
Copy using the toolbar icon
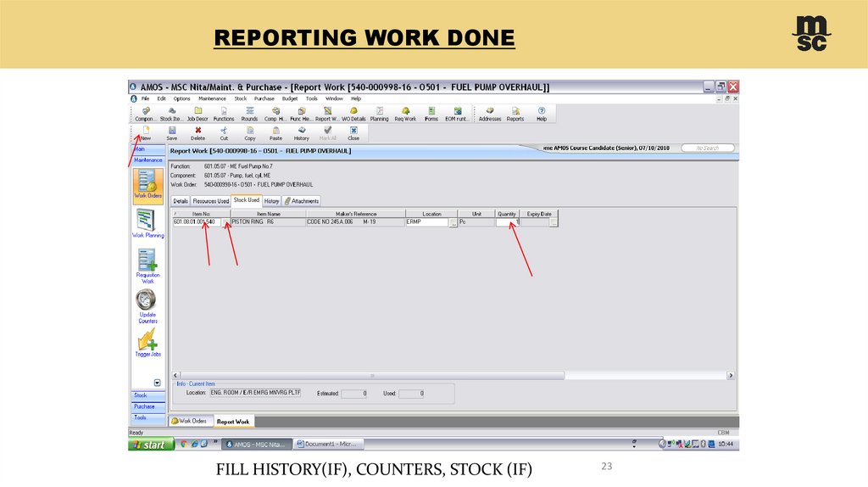(x=250, y=133)
